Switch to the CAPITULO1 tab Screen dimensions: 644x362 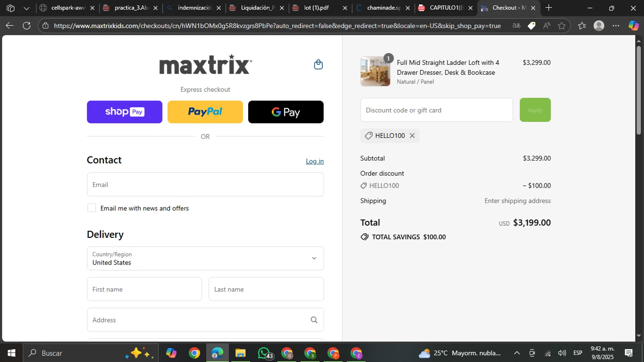pos(445,8)
